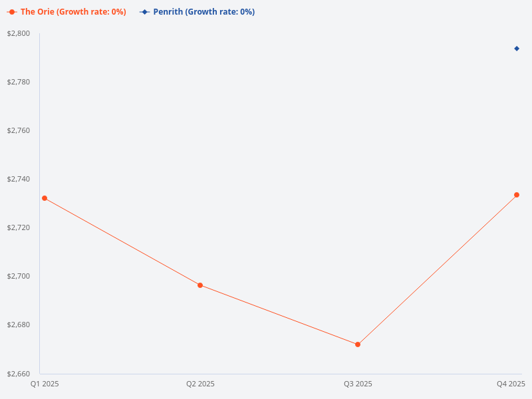Click the orange circle legend marker
The height and width of the screenshot is (399, 532).
[x=12, y=12]
